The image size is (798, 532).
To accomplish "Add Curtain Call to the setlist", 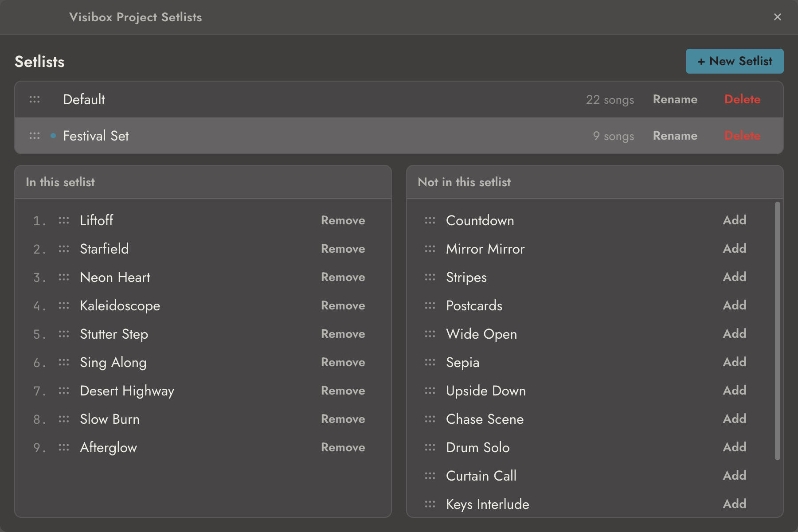I will click(x=735, y=476).
